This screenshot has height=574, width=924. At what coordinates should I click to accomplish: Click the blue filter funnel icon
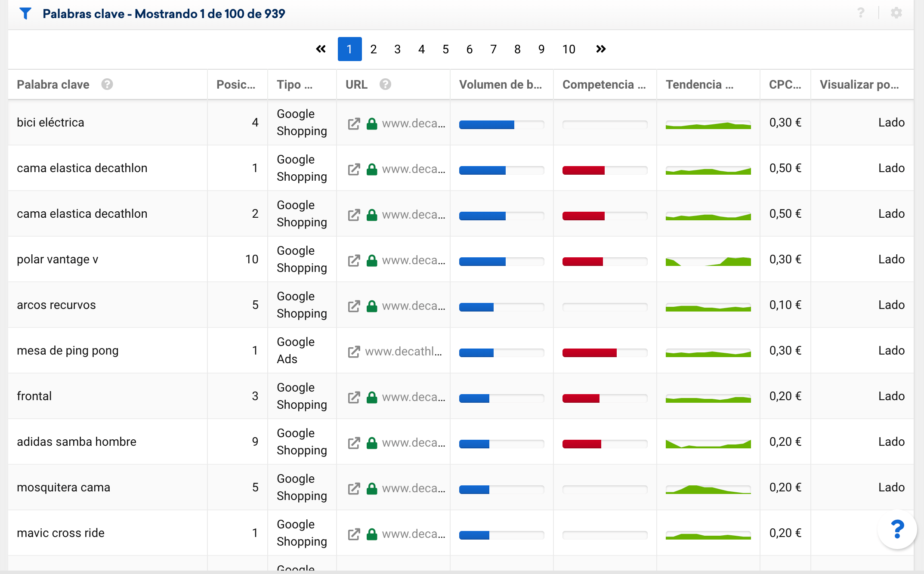(25, 14)
